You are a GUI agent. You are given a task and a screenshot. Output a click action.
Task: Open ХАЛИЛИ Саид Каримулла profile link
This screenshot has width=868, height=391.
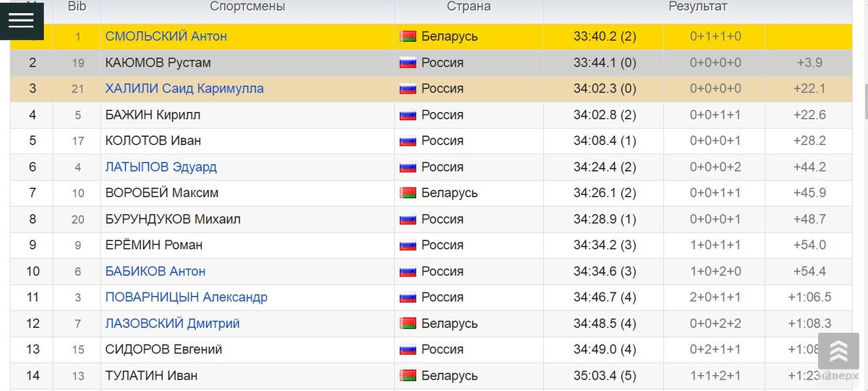[184, 88]
